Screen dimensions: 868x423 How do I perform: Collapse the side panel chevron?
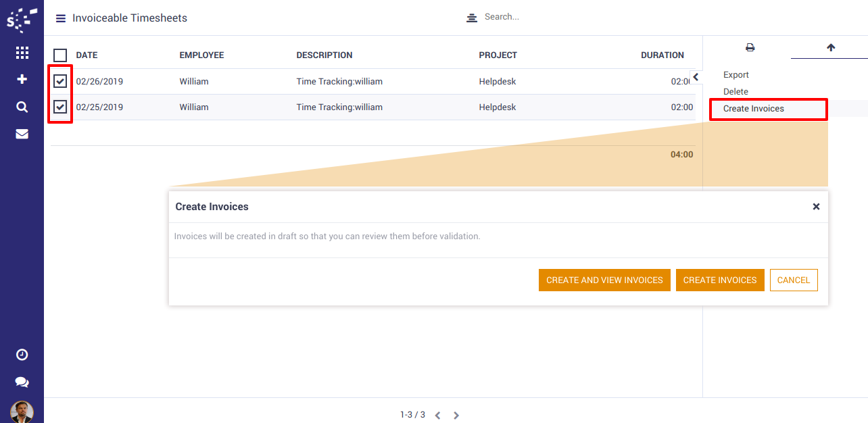pyautogui.click(x=696, y=77)
